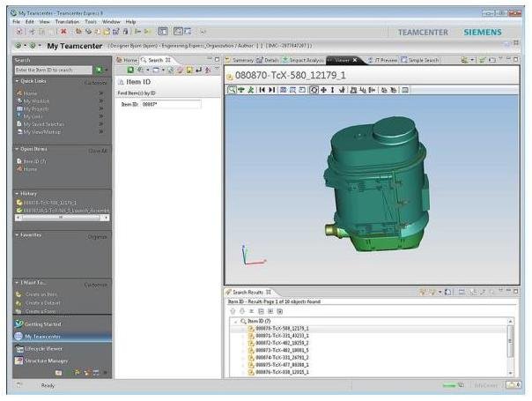Click the forward navigation green icon beside My Teamcenter

coord(33,46)
